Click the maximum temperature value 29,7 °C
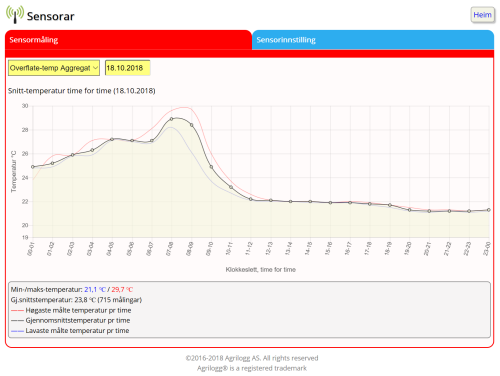Screen dimensions: 500x376 tap(122, 289)
